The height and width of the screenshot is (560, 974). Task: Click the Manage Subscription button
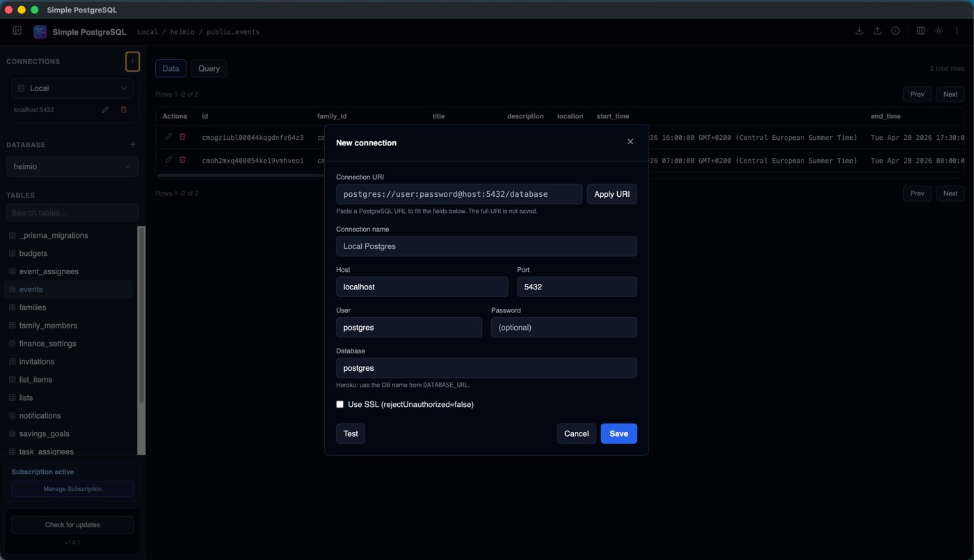pyautogui.click(x=72, y=489)
